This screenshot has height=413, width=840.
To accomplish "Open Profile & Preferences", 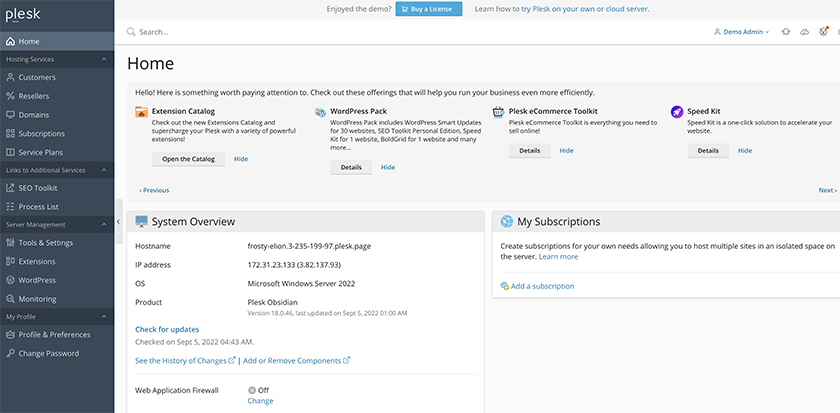I will [x=57, y=335].
